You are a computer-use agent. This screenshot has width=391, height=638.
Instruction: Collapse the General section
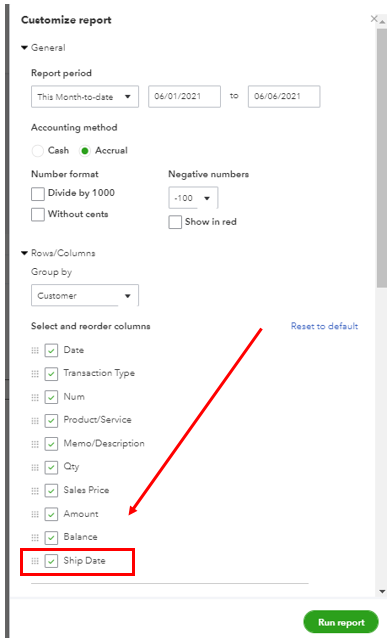pyautogui.click(x=24, y=48)
